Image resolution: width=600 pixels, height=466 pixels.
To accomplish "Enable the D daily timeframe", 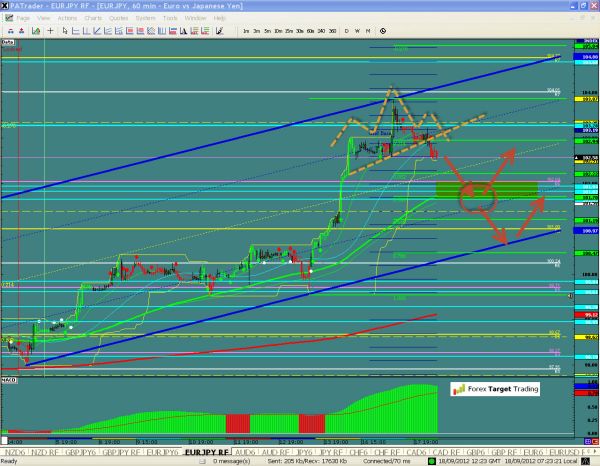I will coord(345,32).
